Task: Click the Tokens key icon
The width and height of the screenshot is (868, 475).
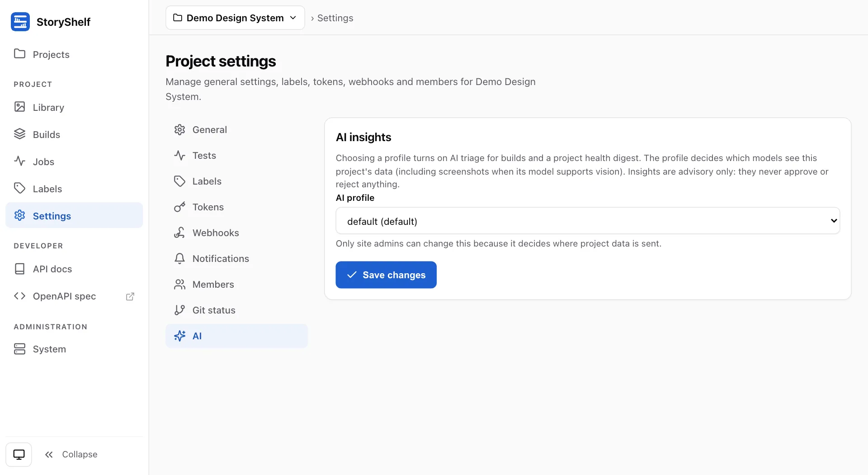Action: point(179,207)
